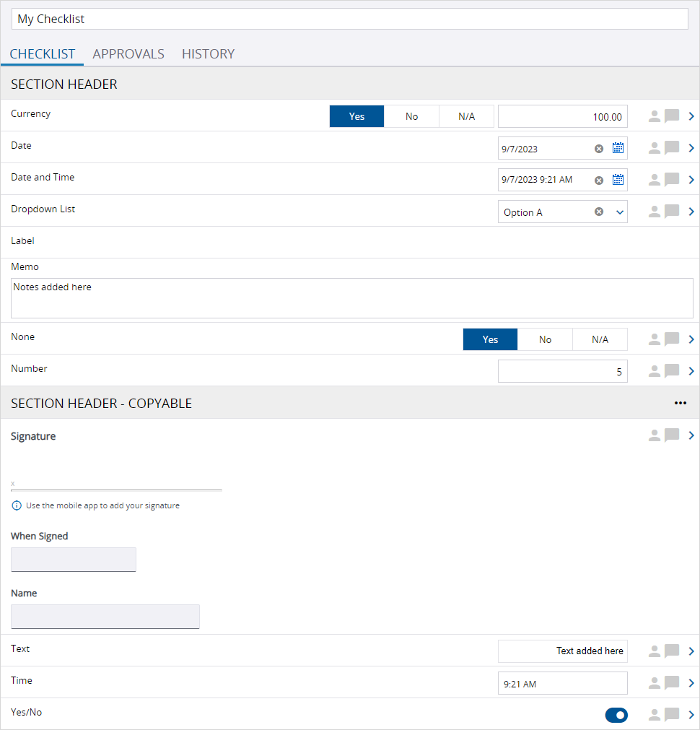This screenshot has width=700, height=730.
Task: Select Yes for the None item
Action: 490,339
